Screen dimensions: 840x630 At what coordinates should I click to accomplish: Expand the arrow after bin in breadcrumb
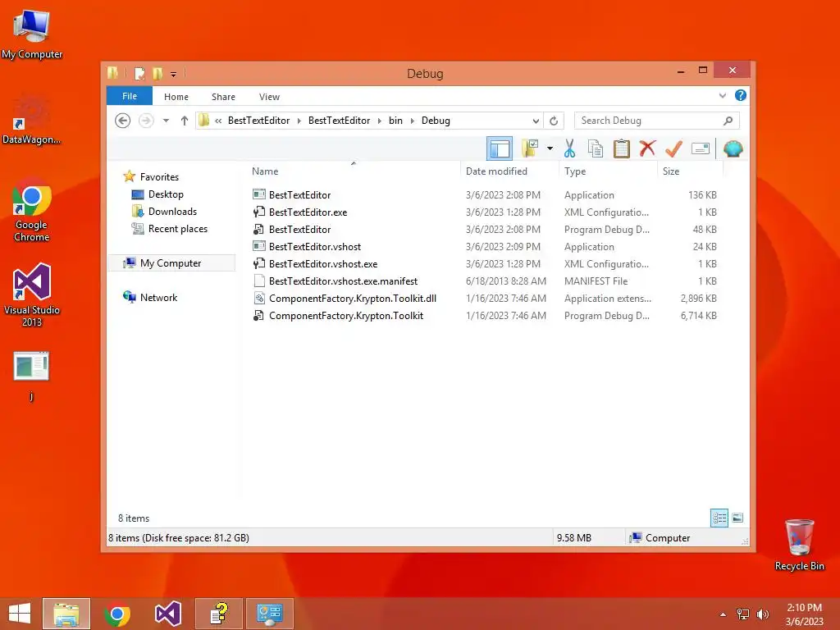[412, 121]
